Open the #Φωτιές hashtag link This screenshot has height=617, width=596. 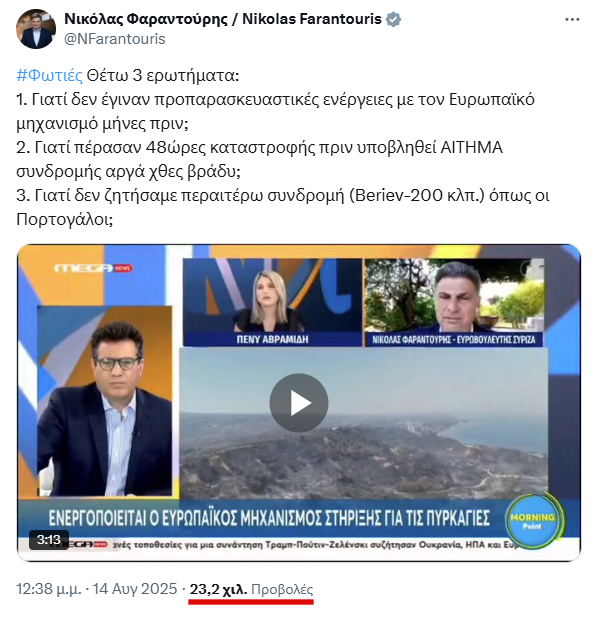[x=50, y=75]
